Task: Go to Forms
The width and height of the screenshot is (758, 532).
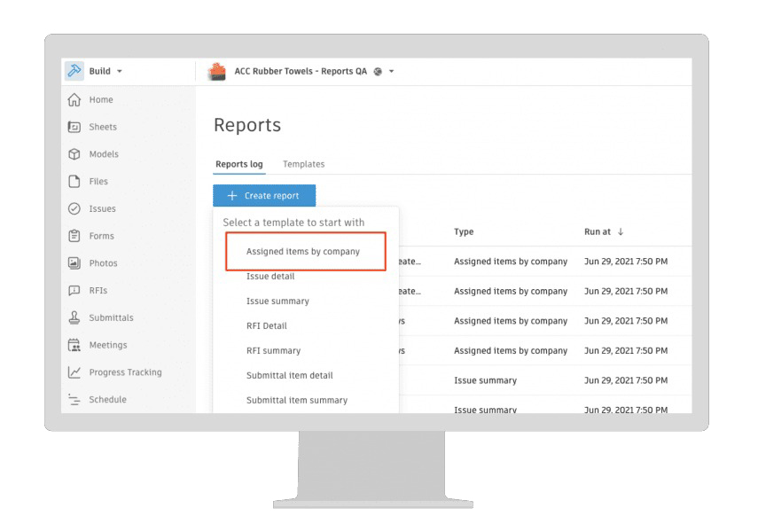Action: click(x=102, y=236)
